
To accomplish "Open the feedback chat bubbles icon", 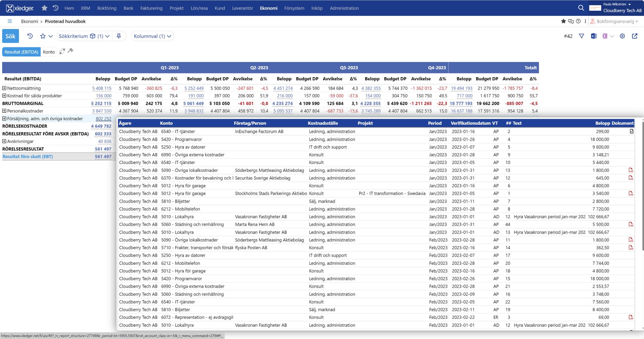I will pos(571,21).
